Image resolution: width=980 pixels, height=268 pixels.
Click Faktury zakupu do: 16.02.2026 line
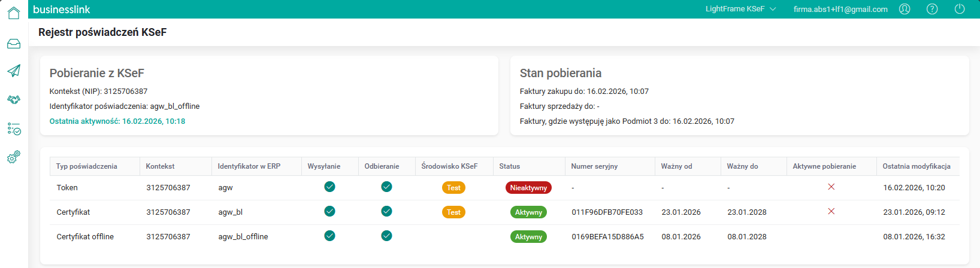click(584, 92)
